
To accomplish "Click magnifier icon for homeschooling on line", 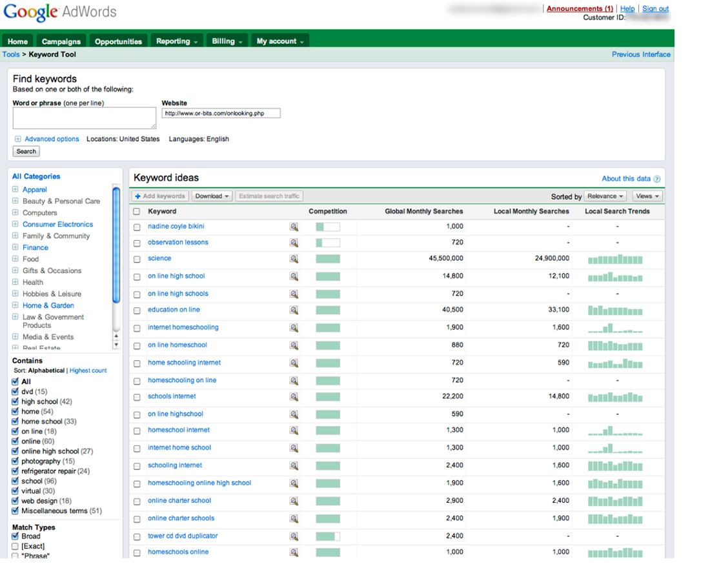I will tap(294, 381).
